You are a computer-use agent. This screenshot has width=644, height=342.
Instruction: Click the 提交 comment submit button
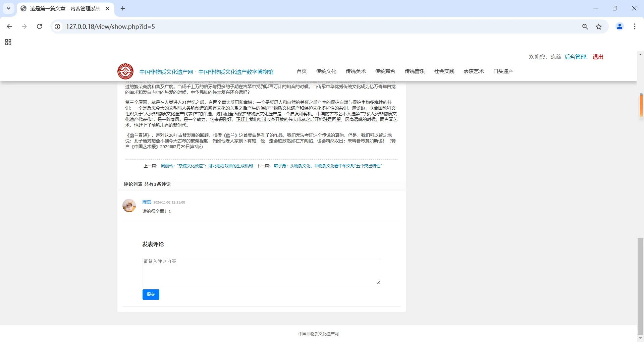[x=151, y=294]
